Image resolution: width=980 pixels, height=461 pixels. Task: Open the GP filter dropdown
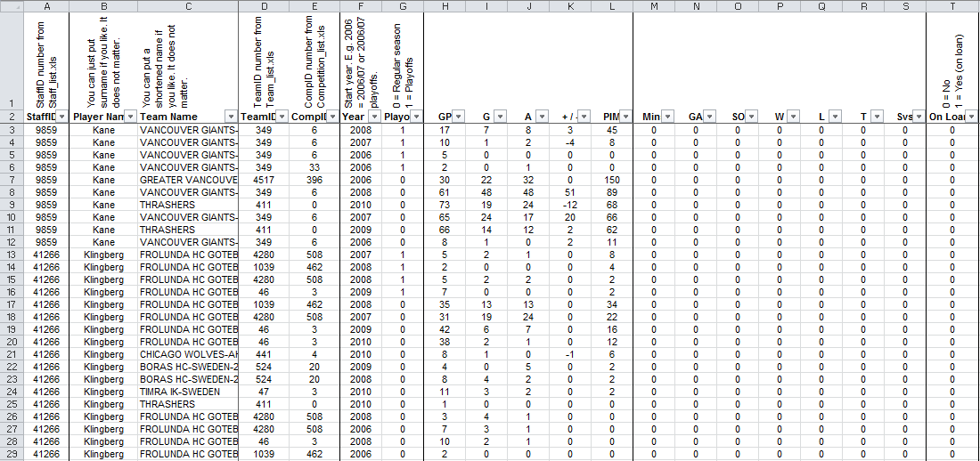[x=458, y=117]
